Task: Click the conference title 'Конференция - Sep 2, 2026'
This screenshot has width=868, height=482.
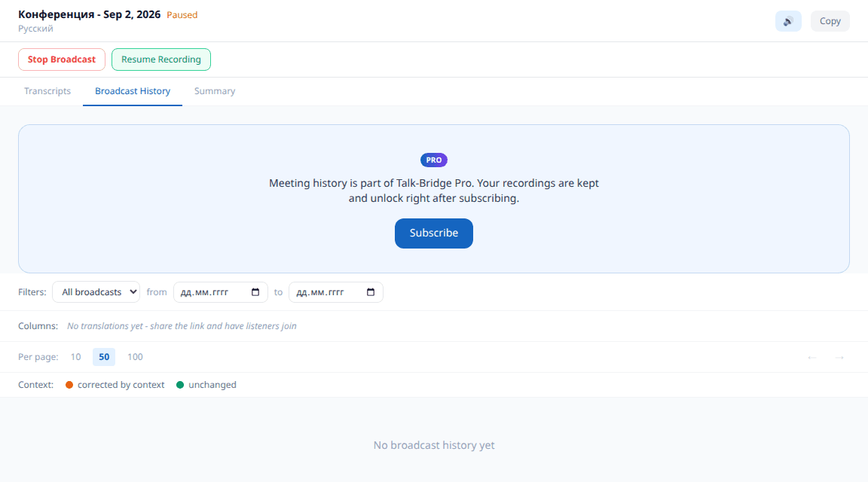Action: pos(89,14)
